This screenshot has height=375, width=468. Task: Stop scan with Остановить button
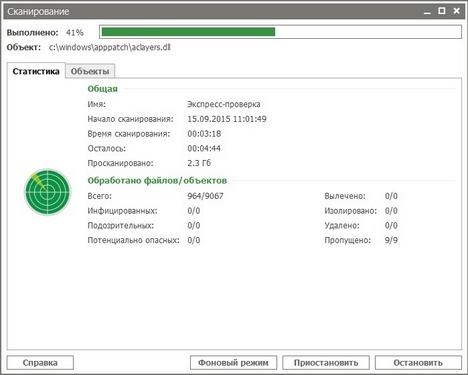(x=418, y=363)
